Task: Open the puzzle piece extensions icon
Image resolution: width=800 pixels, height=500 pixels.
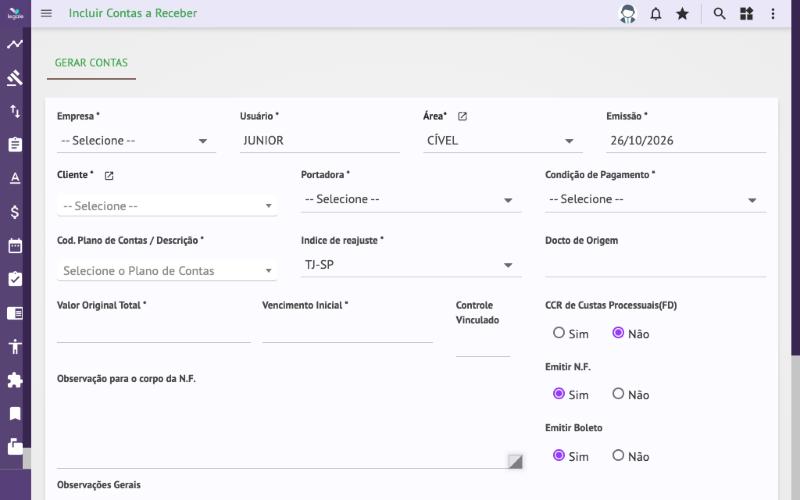Action: click(15, 380)
